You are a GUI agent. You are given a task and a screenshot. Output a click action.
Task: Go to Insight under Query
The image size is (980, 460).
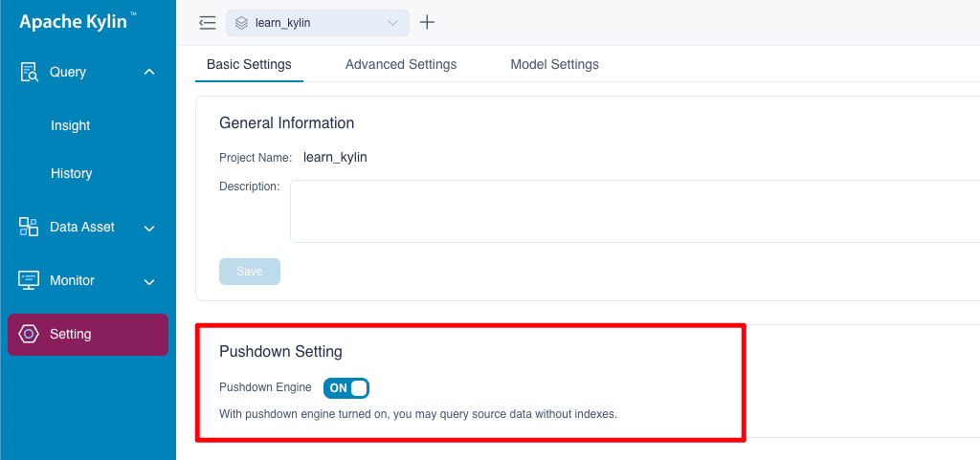tap(71, 125)
